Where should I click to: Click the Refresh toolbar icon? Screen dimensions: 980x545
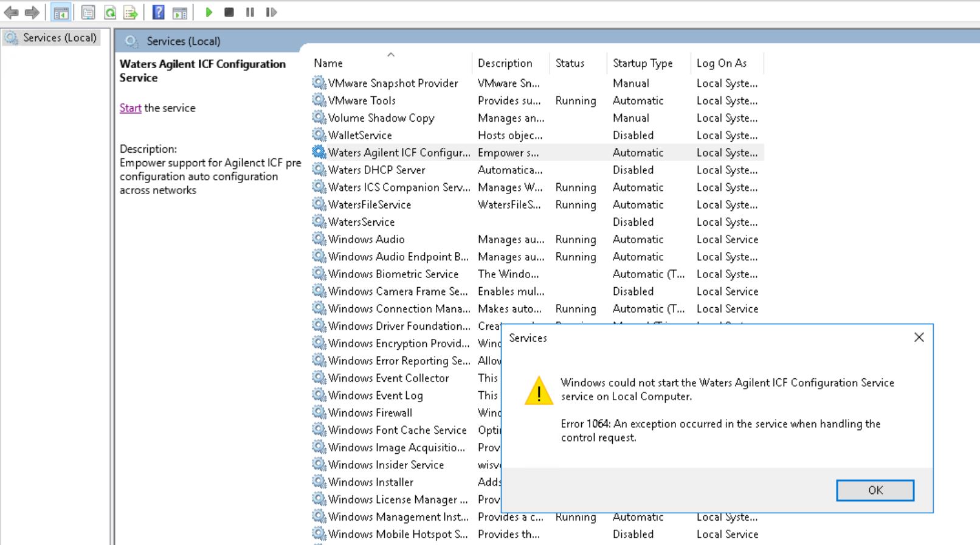110,12
